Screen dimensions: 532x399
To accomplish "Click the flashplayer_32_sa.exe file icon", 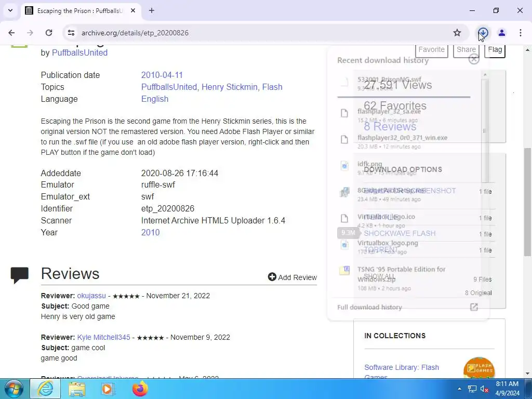I will [x=344, y=113].
